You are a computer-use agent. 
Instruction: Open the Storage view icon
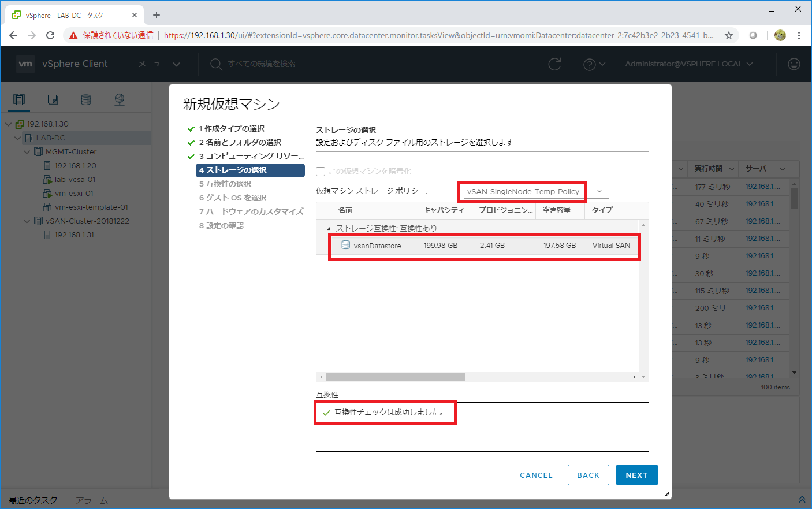click(86, 99)
